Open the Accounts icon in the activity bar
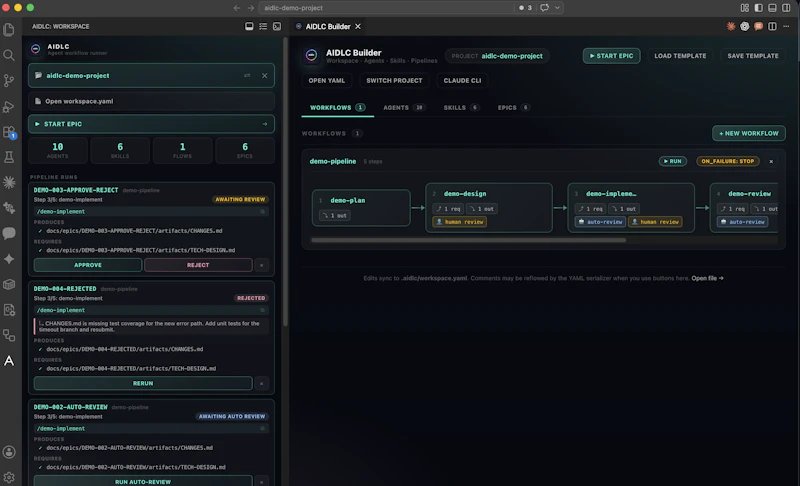Screen dimensions: 800x486 [x=9, y=452]
